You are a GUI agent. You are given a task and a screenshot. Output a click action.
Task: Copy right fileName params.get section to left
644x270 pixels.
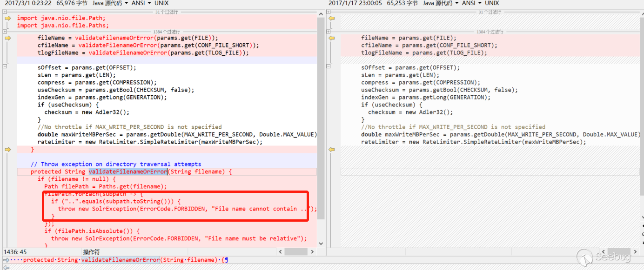point(331,38)
